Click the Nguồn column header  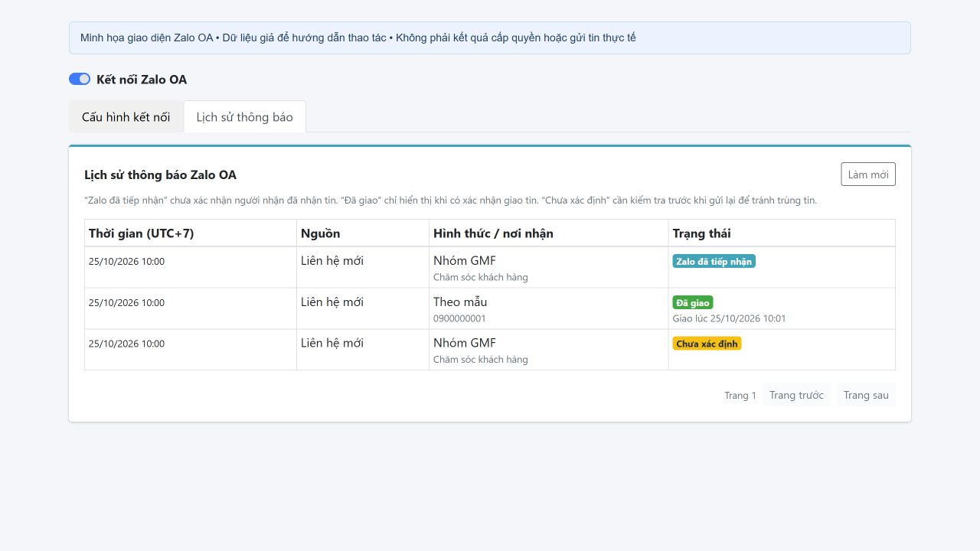[363, 233]
